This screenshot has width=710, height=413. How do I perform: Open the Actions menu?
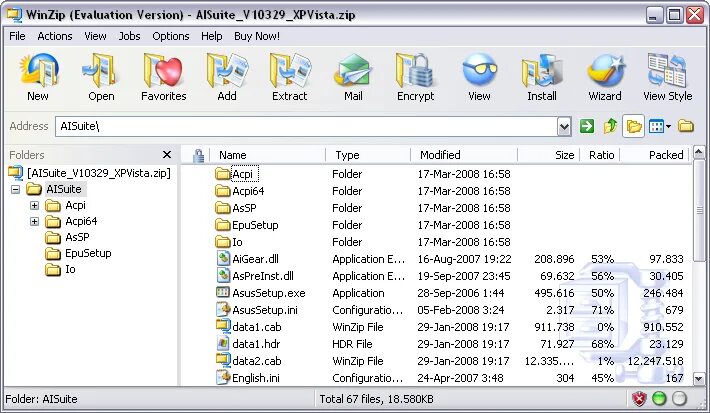(55, 36)
